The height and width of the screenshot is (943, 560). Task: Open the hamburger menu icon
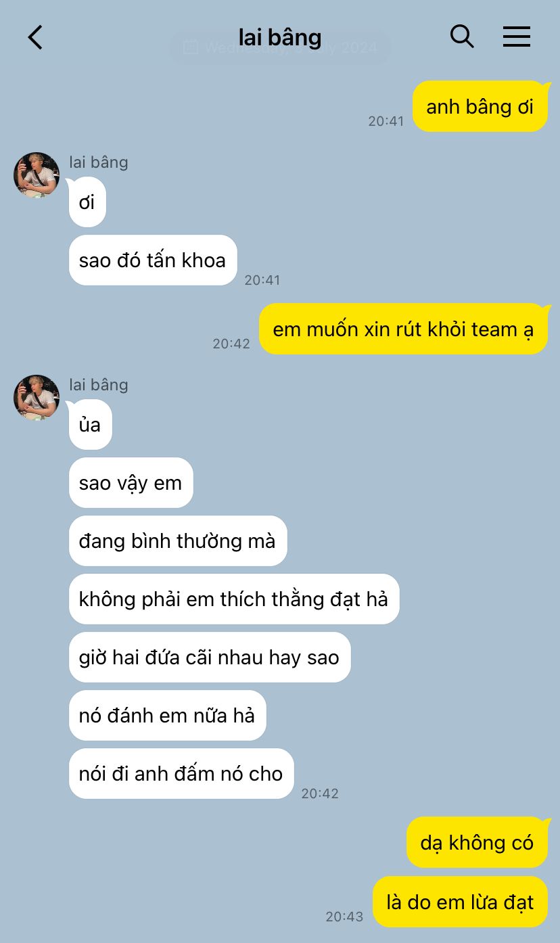tap(517, 37)
